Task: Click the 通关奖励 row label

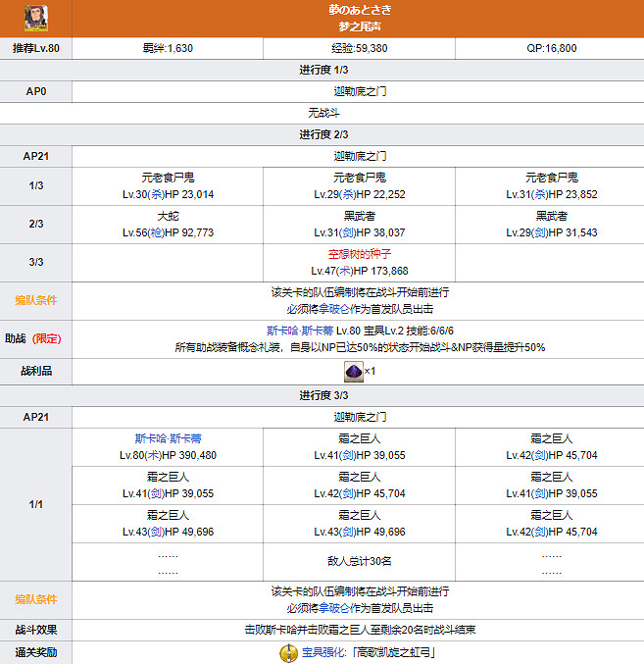Action: click(36, 652)
